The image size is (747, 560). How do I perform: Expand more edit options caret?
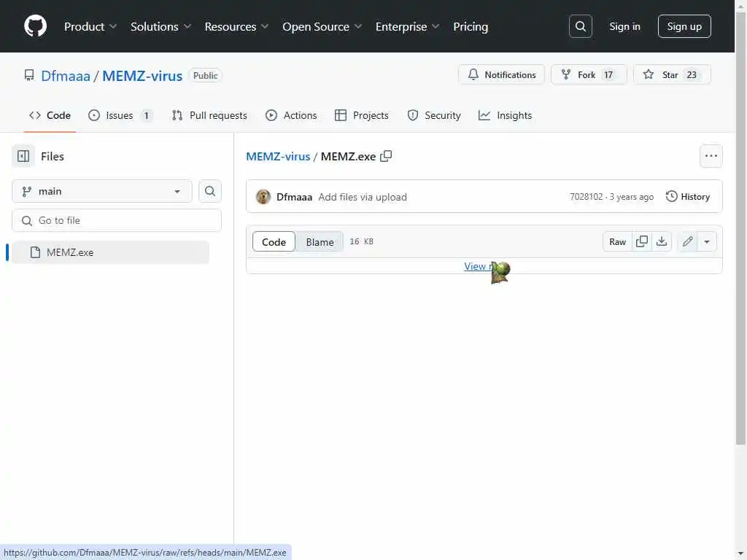pyautogui.click(x=707, y=241)
